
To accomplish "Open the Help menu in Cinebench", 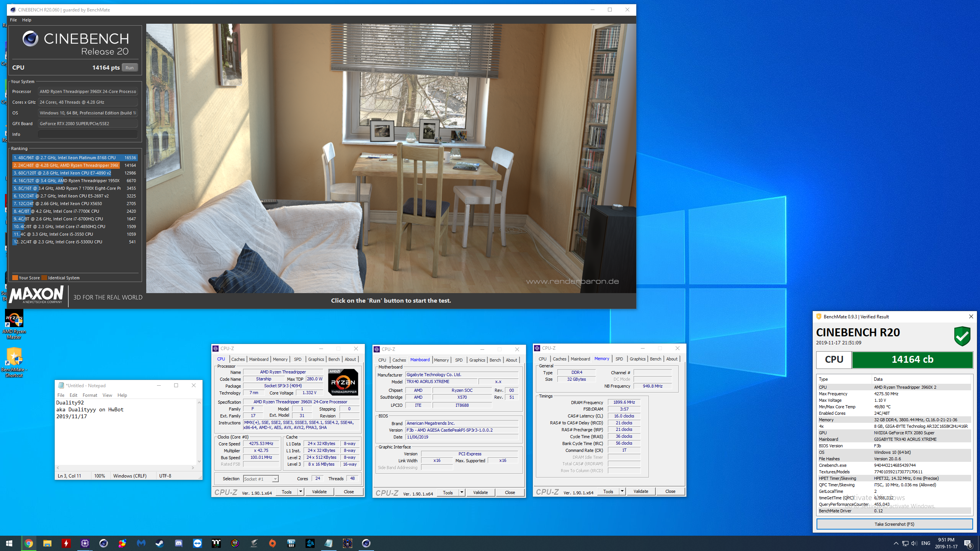I will (x=27, y=20).
